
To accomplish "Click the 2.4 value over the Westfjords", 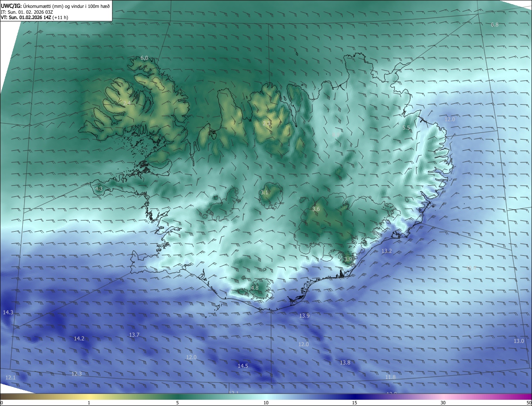I will tap(127, 103).
